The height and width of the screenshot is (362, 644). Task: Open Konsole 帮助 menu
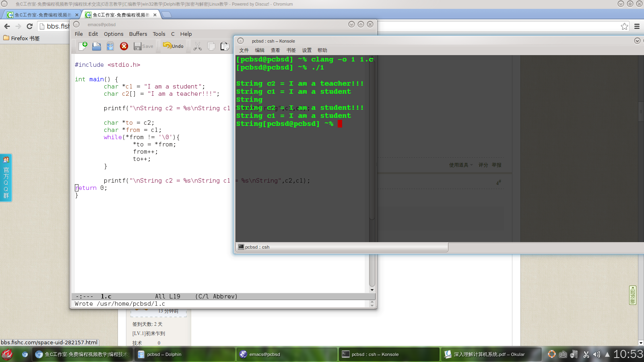pos(322,50)
